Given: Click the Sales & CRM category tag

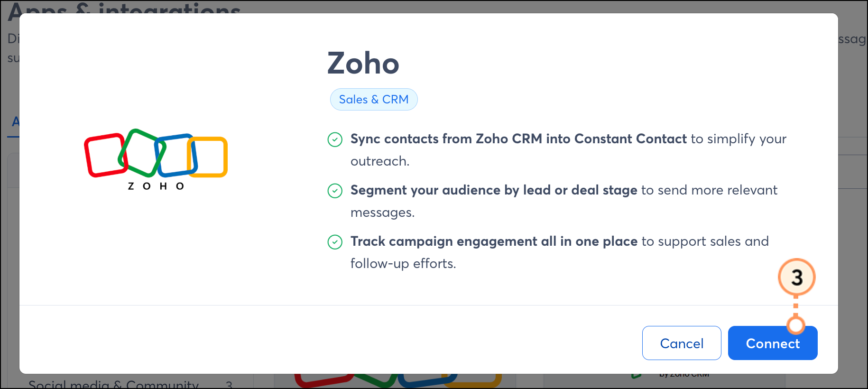Looking at the screenshot, I should (373, 100).
